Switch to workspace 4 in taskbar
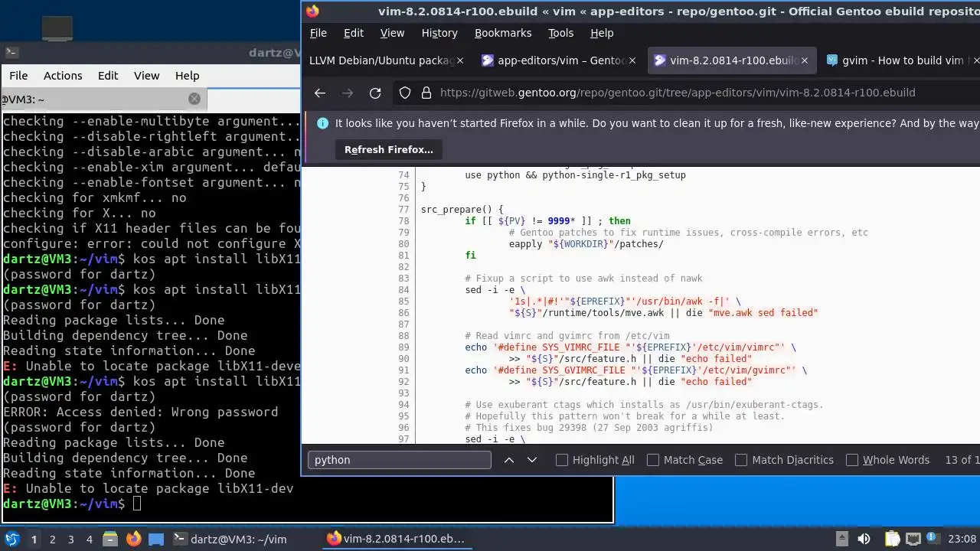 pos(89,539)
